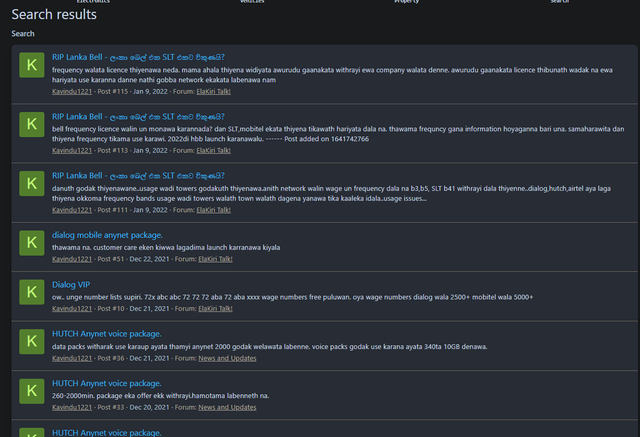Open the RIP Lanka Bell thread title above Post #113
The height and width of the screenshot is (437, 640).
(x=138, y=117)
